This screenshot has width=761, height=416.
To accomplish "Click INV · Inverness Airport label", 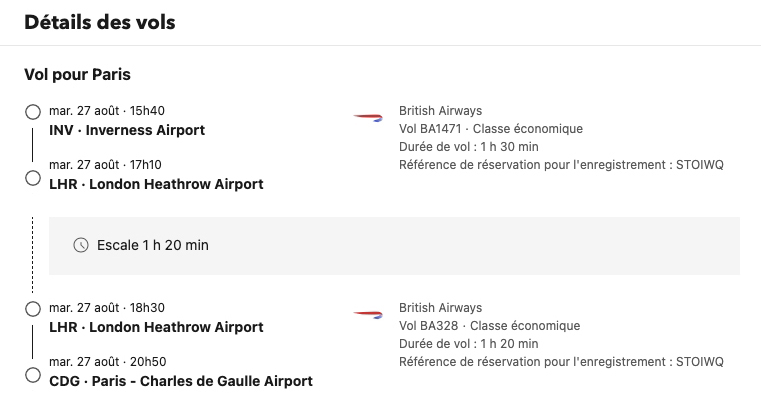I will [127, 130].
